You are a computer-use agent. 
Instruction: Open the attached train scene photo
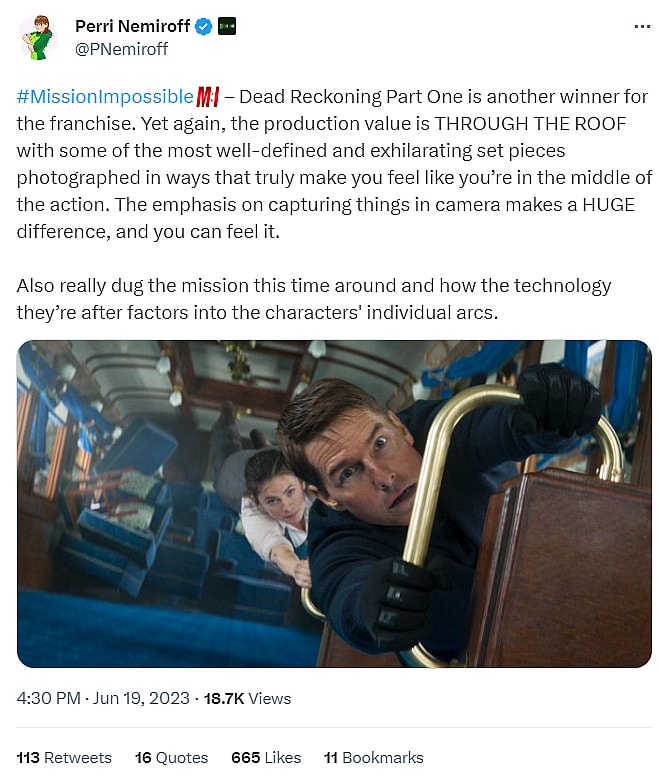pos(334,503)
